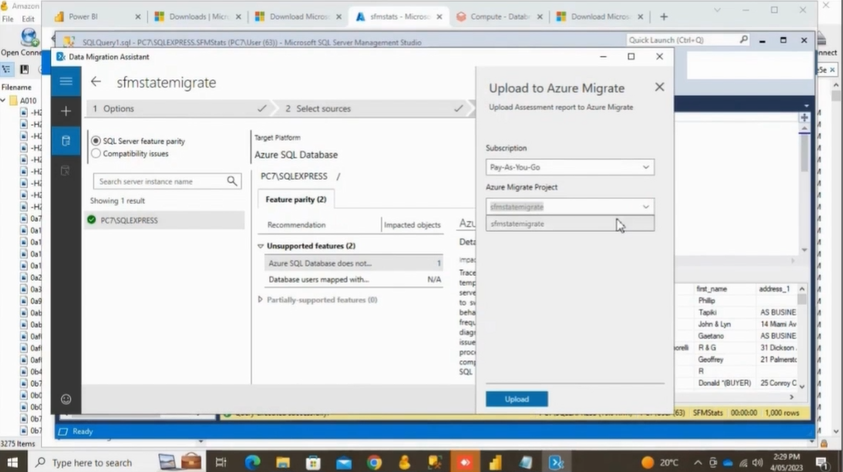Click the 1 Options wizard step
The width and height of the screenshot is (843, 472).
pos(179,109)
